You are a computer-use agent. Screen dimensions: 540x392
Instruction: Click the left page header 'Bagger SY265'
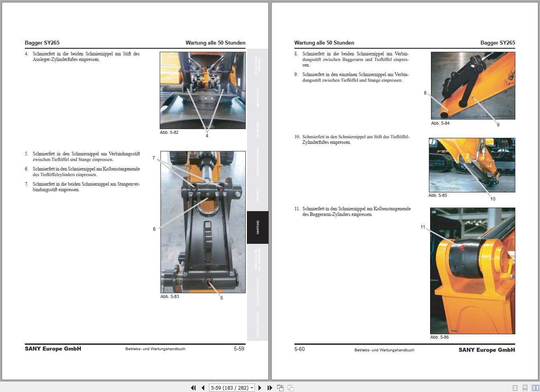(42, 43)
